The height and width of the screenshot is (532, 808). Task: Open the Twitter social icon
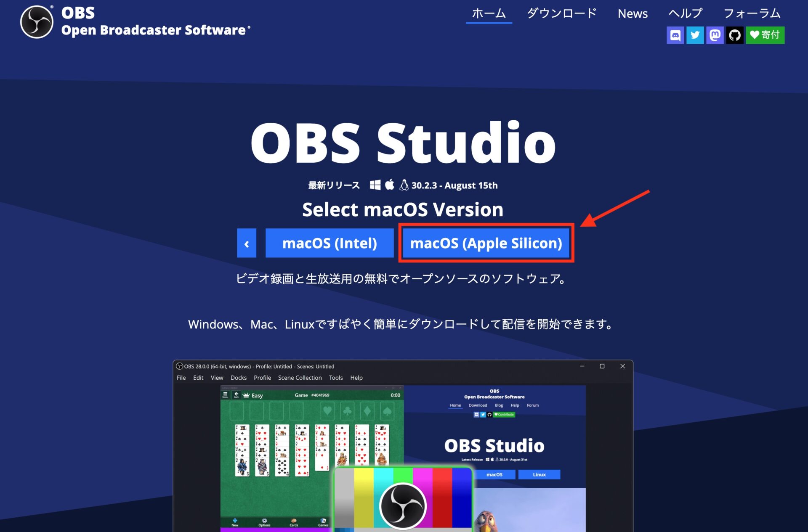(x=695, y=35)
